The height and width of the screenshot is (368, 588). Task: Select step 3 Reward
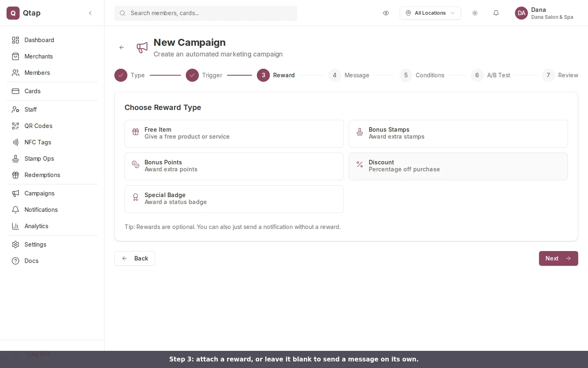pos(276,75)
